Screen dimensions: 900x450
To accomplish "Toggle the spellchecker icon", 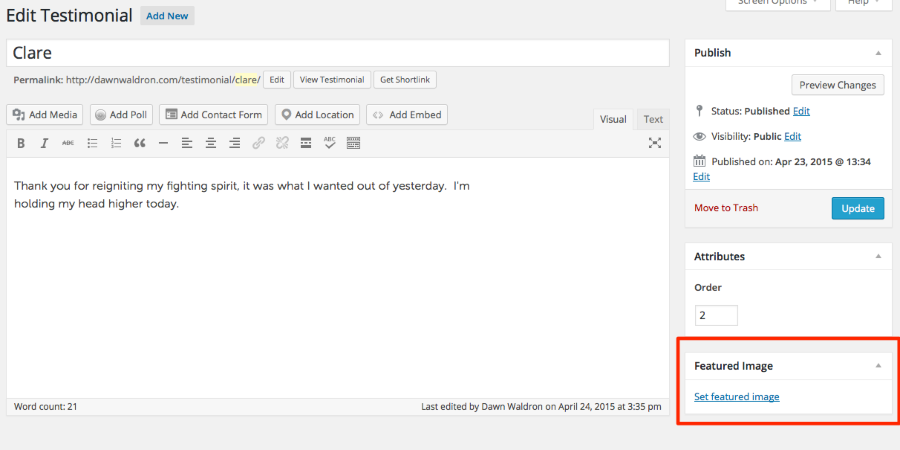I will point(329,143).
